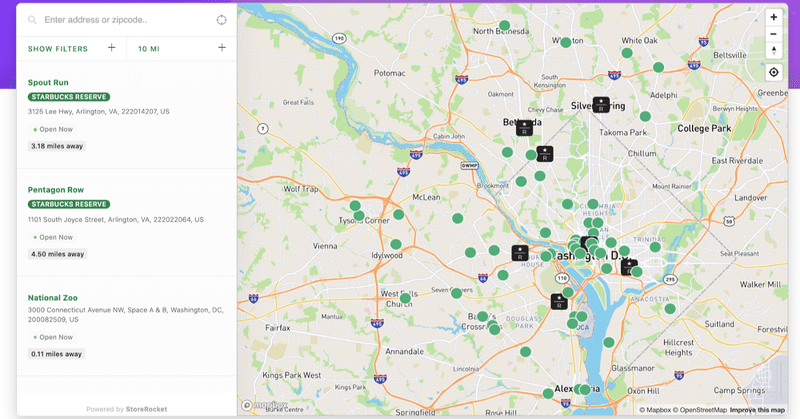Click the 3000 Connecticut Avenue NW address
The image size is (800, 419).
point(126,315)
